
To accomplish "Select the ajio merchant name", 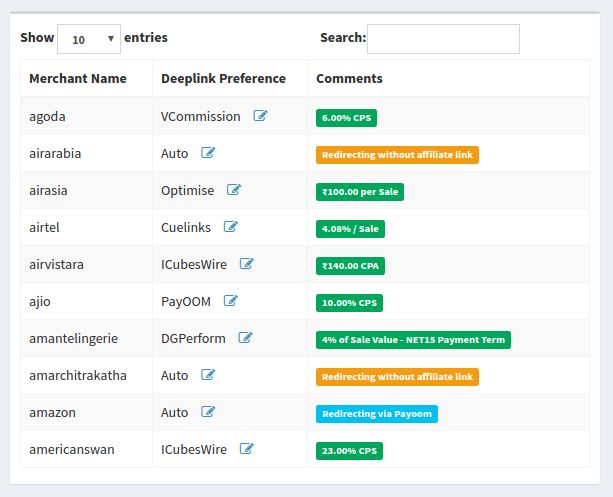I will click(x=40, y=301).
